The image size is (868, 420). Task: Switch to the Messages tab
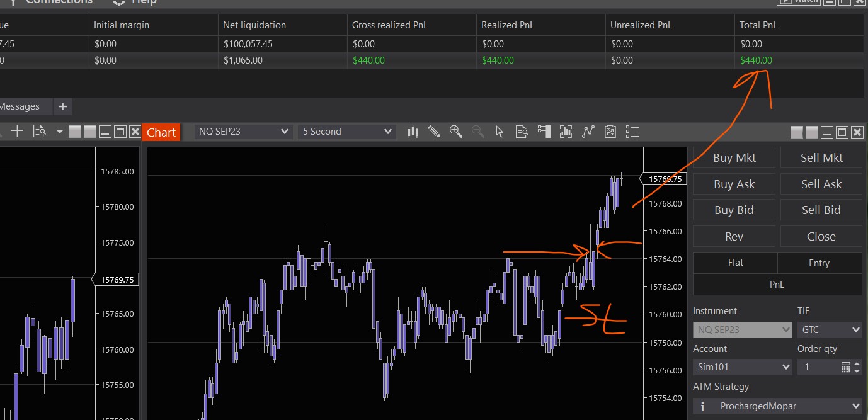click(20, 106)
